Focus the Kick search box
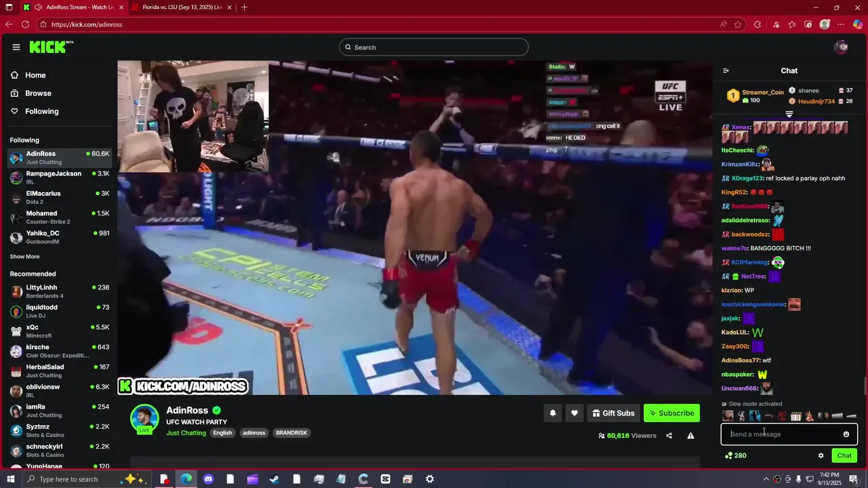The width and height of the screenshot is (868, 488). click(434, 47)
